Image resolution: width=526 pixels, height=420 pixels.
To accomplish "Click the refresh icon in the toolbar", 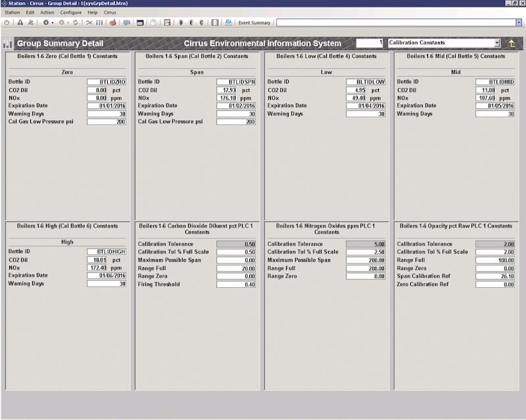I will [76, 22].
